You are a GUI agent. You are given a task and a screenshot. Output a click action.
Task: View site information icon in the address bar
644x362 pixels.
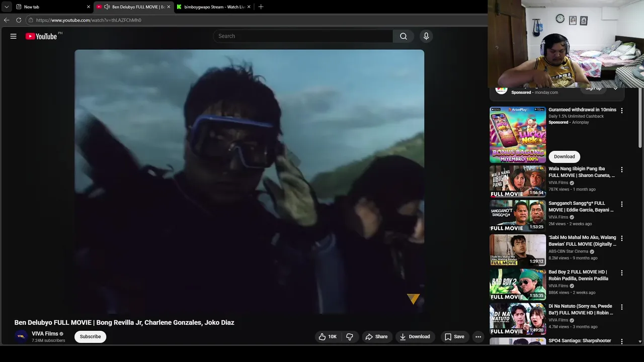click(31, 20)
